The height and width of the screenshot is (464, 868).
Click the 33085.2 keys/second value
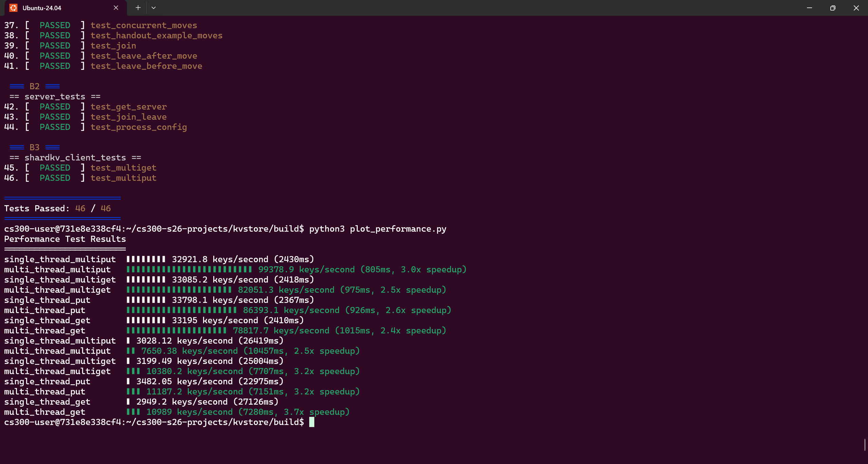(x=220, y=280)
